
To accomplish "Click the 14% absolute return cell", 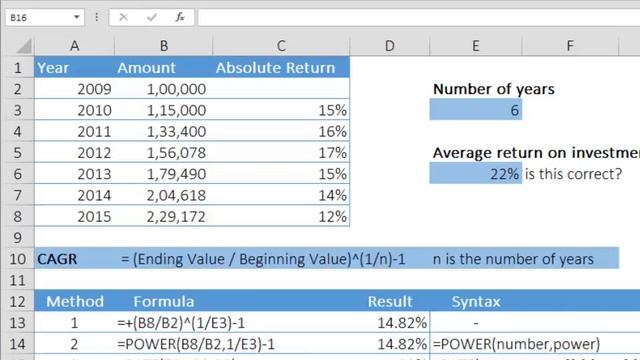I will click(281, 195).
